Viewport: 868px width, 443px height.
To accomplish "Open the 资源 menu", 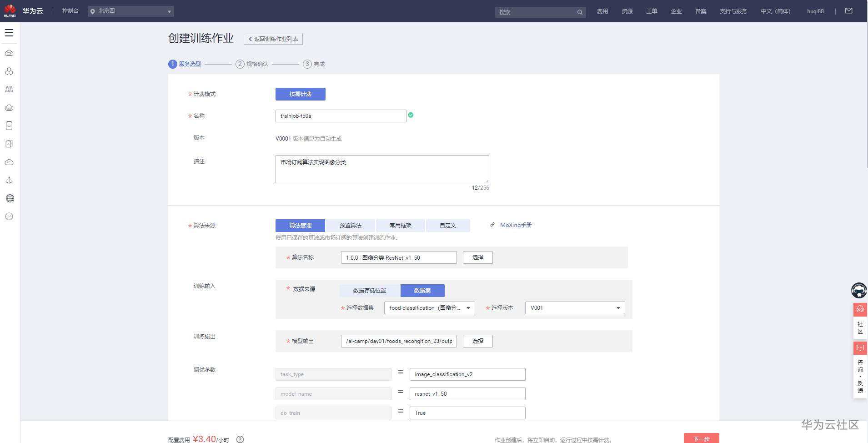I will coord(627,11).
